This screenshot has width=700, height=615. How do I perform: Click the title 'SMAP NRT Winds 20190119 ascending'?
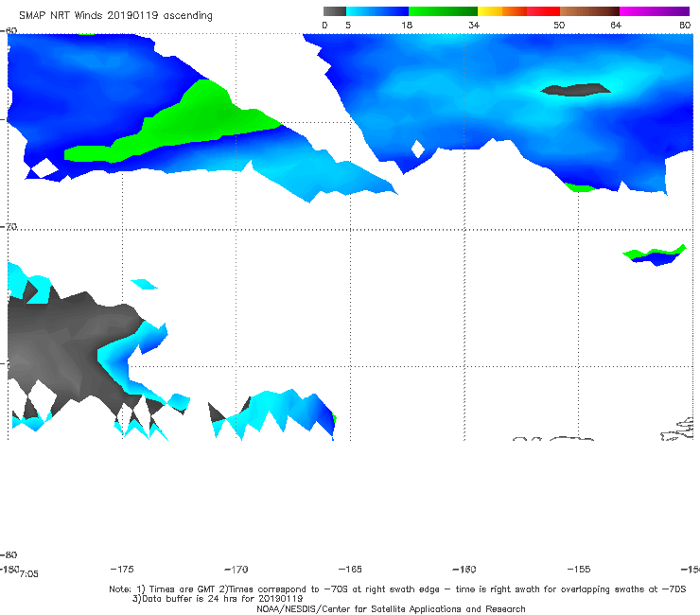pos(115,15)
